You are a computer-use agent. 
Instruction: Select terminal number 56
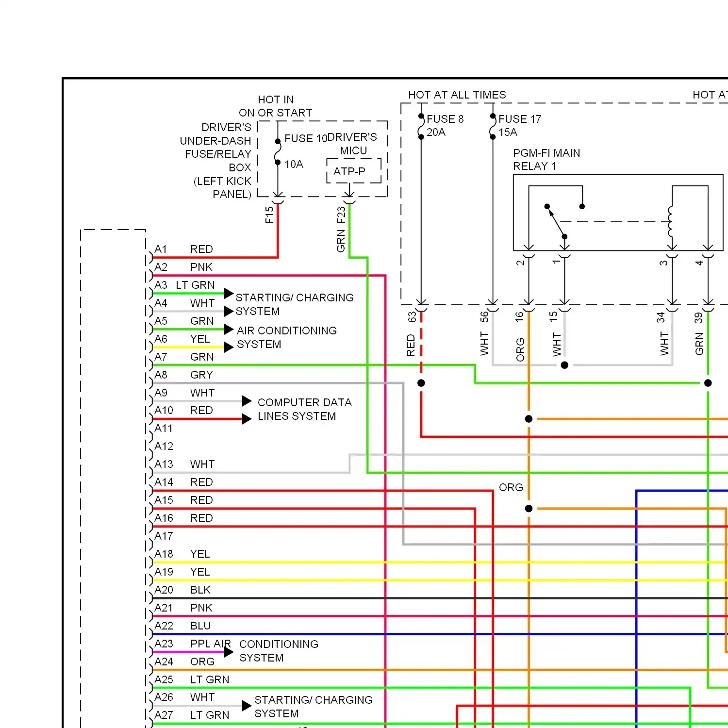(484, 317)
